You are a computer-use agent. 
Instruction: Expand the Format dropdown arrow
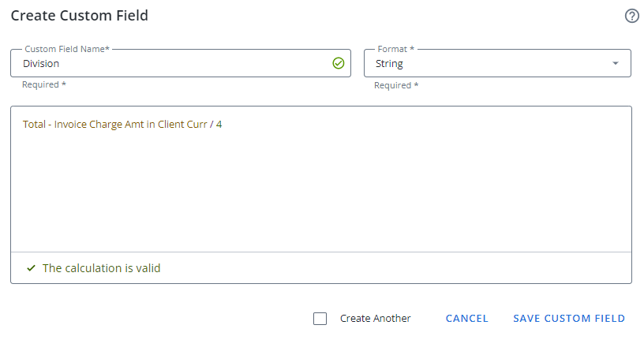tap(616, 63)
